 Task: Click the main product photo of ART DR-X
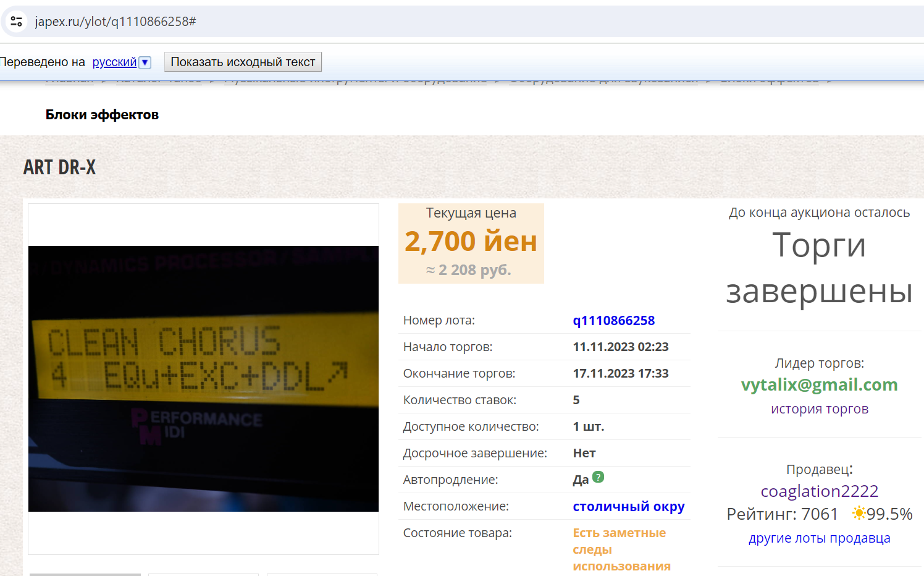[x=203, y=378]
